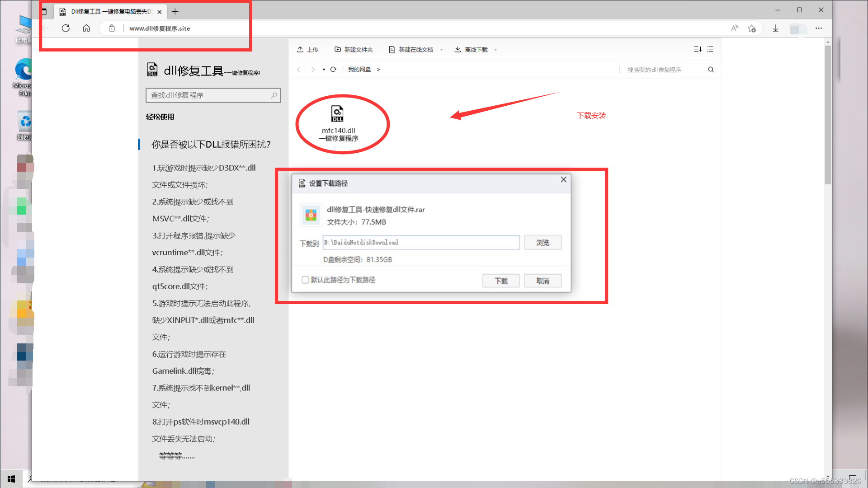Click the Browse button for download path
The width and height of the screenshot is (868, 488).
pyautogui.click(x=542, y=243)
